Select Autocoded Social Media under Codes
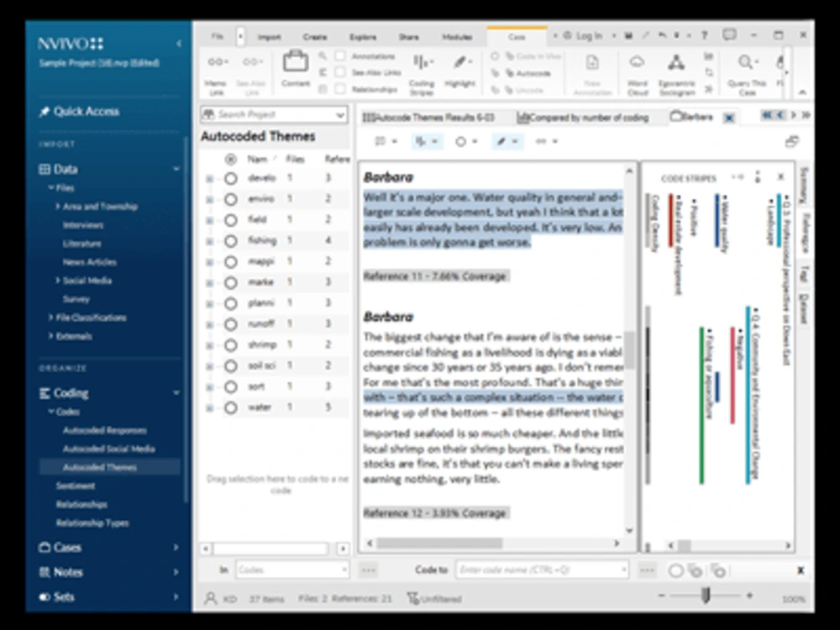Image resolution: width=840 pixels, height=630 pixels. [x=110, y=449]
